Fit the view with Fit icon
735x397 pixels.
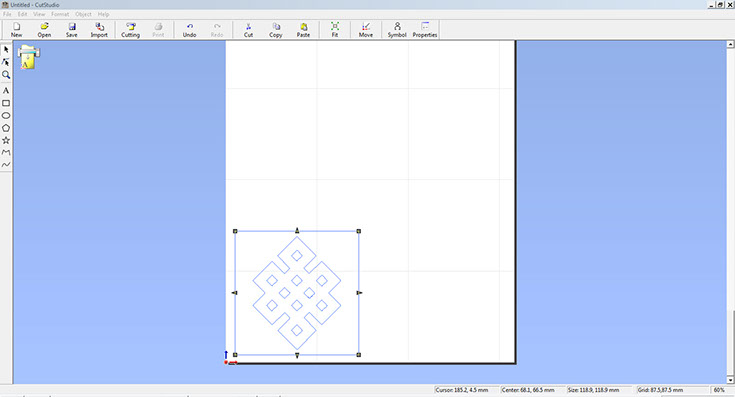[335, 30]
